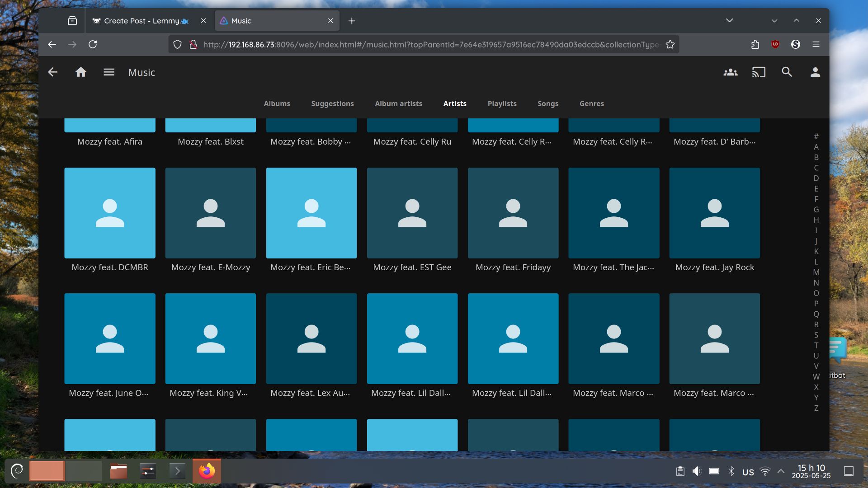The height and width of the screenshot is (488, 868).
Task: Open browser extensions icon
Action: point(755,44)
